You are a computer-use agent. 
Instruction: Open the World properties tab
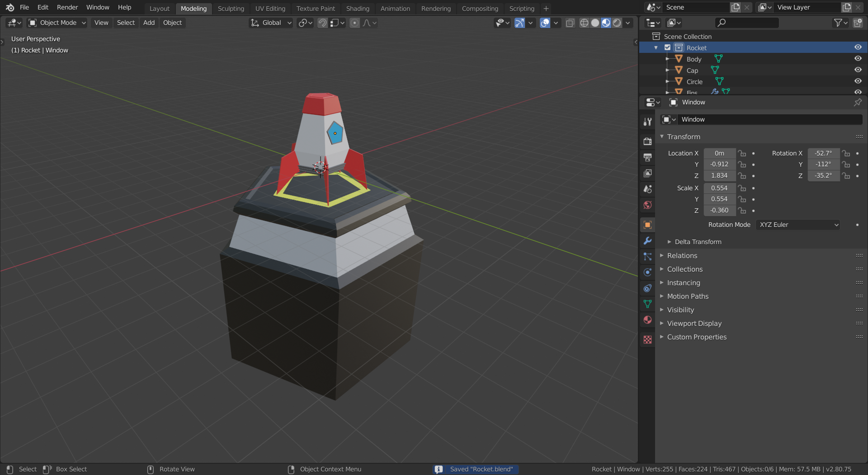tap(647, 205)
